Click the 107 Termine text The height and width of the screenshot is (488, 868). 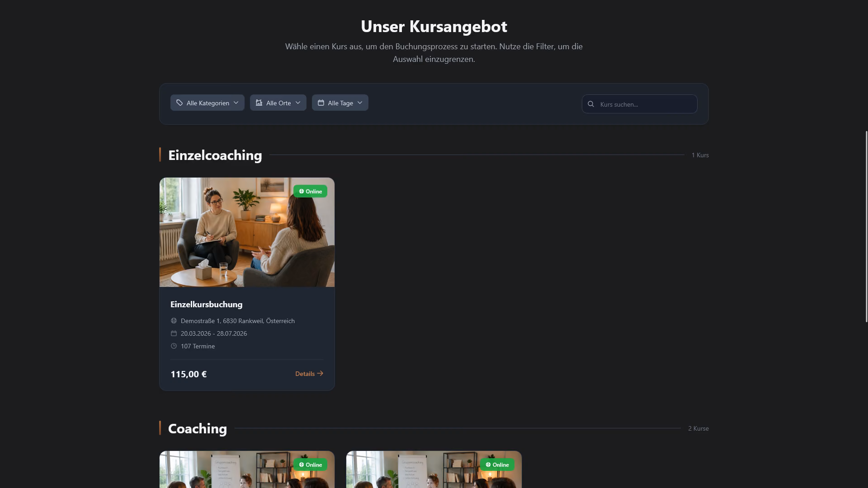(x=198, y=346)
